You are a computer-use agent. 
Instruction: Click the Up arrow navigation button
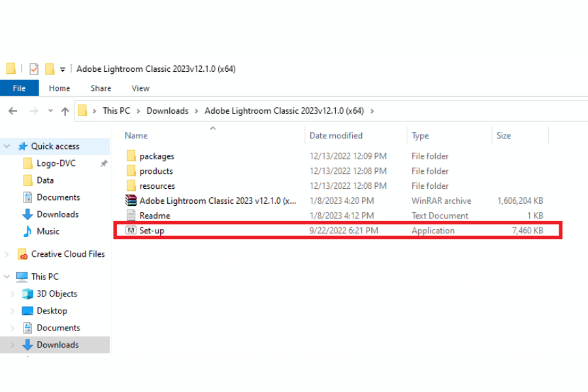pos(65,111)
